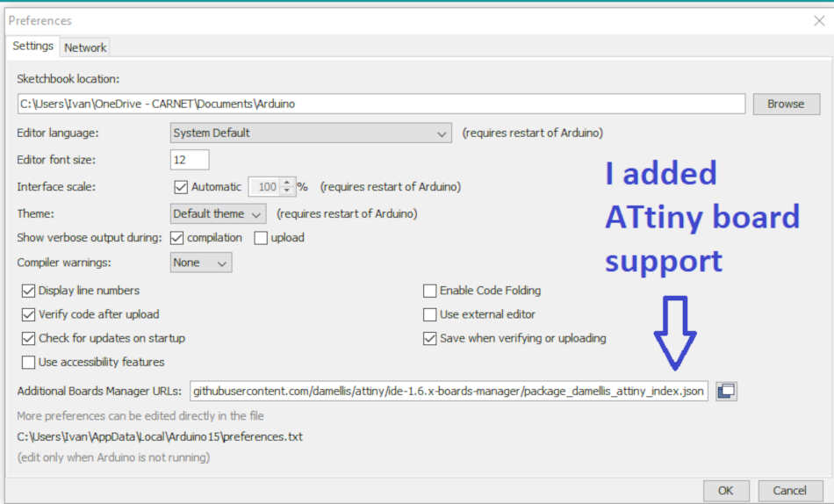Click the Browse button for sketchbook location
The height and width of the screenshot is (504, 834).
786,104
